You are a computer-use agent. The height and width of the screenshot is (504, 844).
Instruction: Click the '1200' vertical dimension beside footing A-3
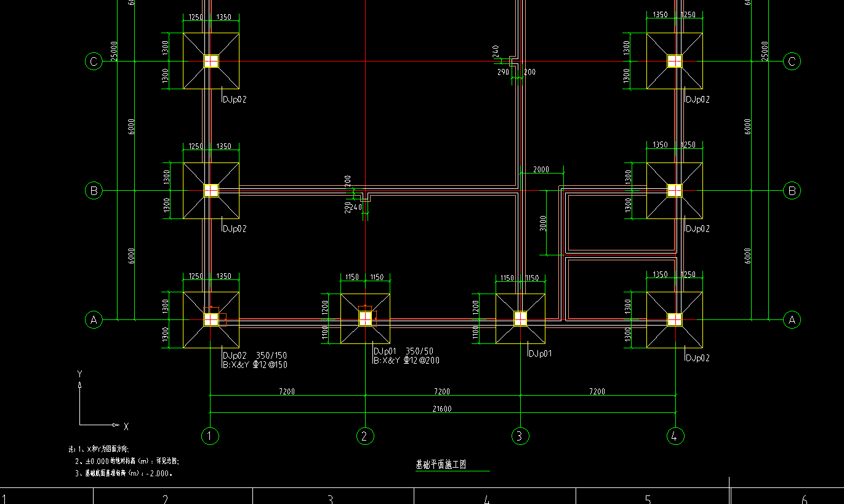coord(475,306)
